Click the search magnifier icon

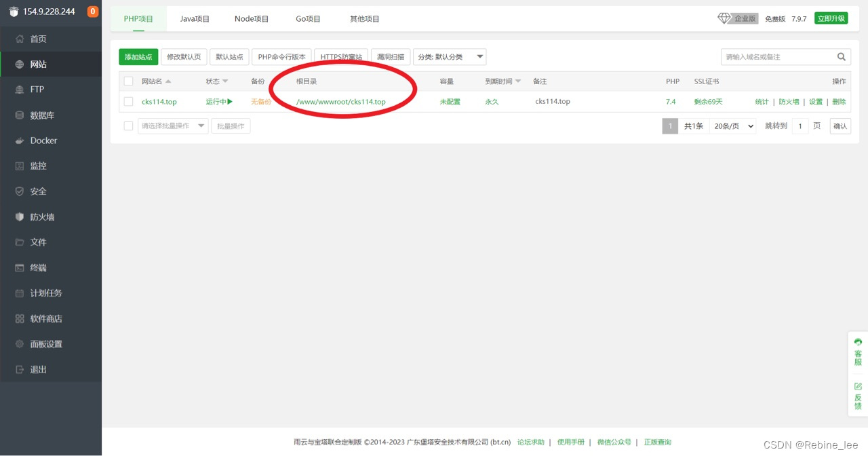pyautogui.click(x=842, y=57)
